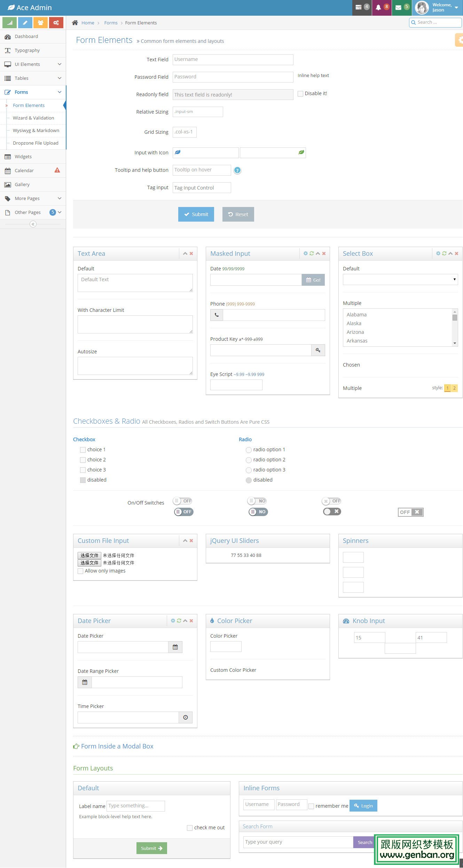The height and width of the screenshot is (868, 463).
Task: Collapse the sidebar with the double-arrow icon
Action: (33, 224)
